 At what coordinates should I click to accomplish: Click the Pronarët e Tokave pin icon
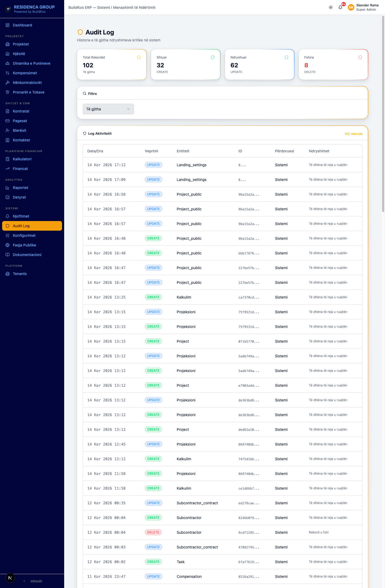tap(7, 92)
